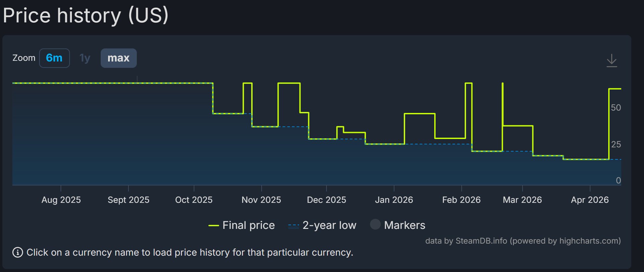The image size is (644, 272).
Task: Click the Nov 2025 axis label
Action: point(261,199)
